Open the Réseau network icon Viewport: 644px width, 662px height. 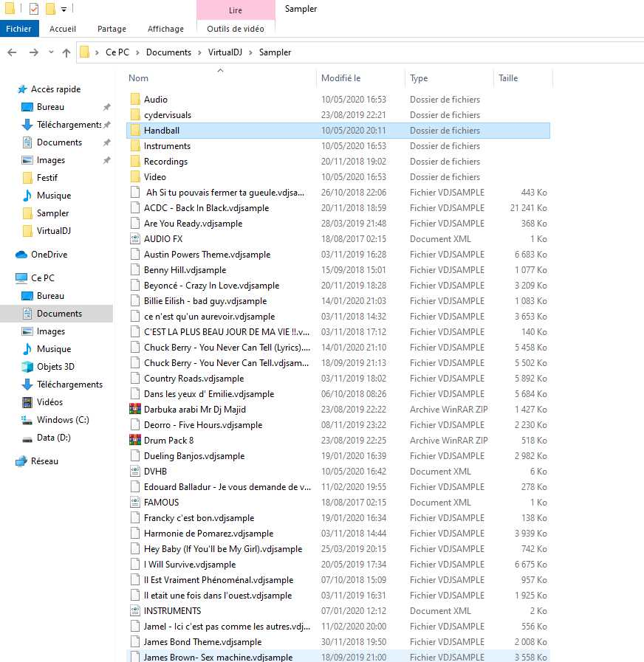point(21,461)
